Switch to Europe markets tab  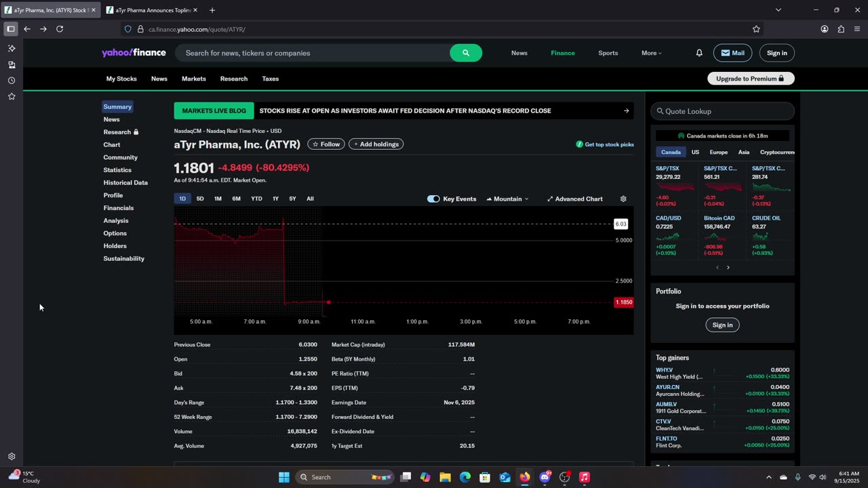[x=718, y=152]
